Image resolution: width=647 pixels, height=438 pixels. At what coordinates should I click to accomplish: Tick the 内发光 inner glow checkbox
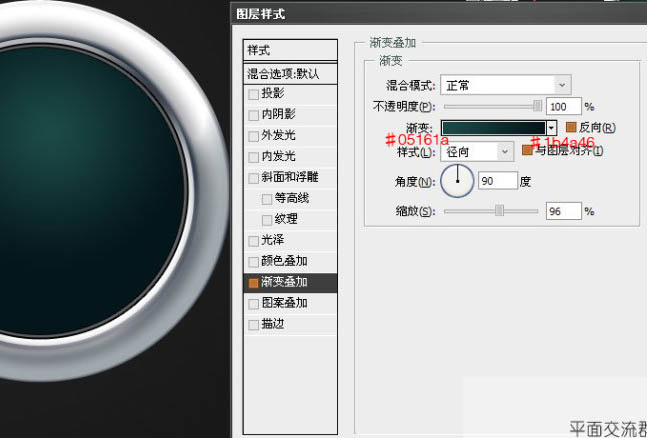click(253, 157)
